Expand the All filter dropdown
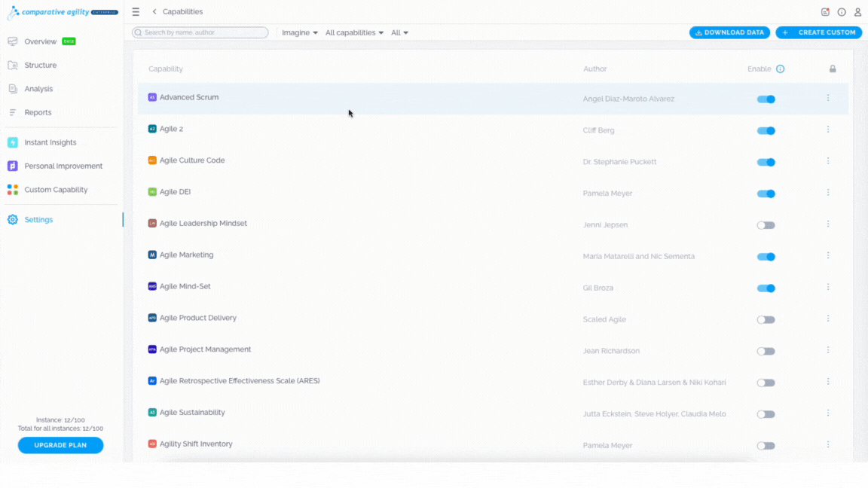Image resolution: width=868 pixels, height=488 pixels. pos(399,32)
